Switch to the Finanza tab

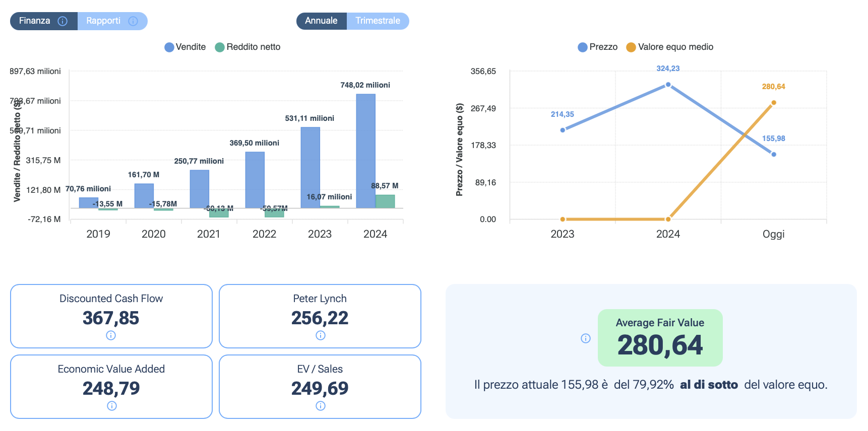click(35, 21)
